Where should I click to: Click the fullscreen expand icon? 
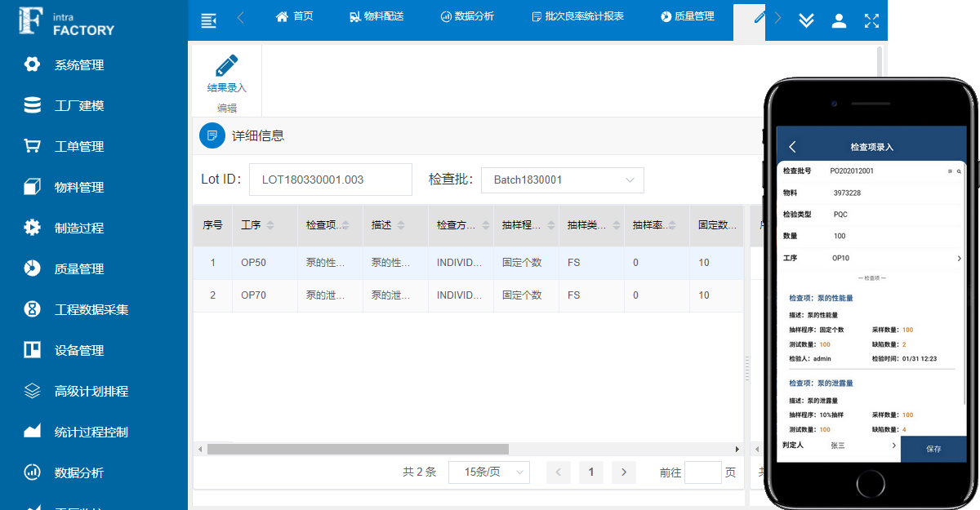point(871,20)
